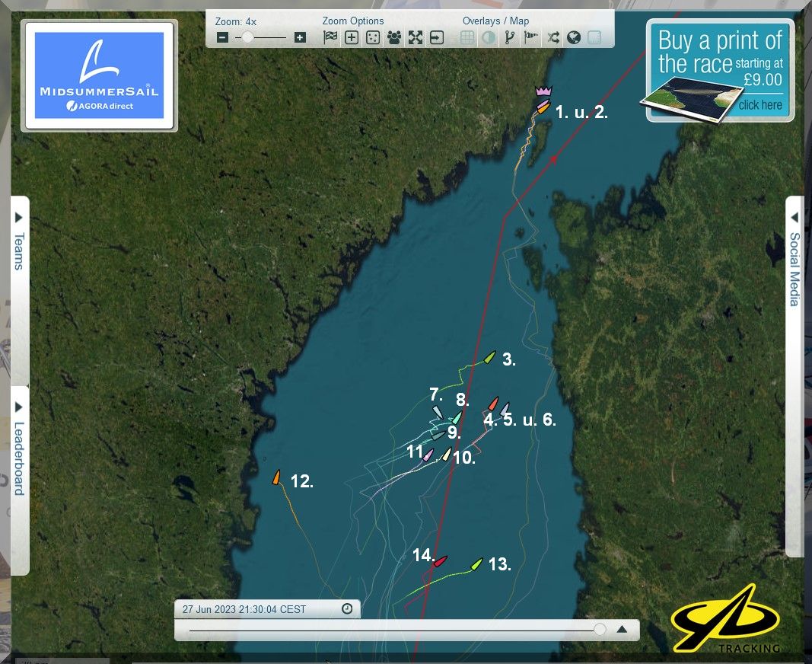Screen dimensions: 812x664
Task: Click the clock icon beside the timestamp
Action: pyautogui.click(x=347, y=609)
